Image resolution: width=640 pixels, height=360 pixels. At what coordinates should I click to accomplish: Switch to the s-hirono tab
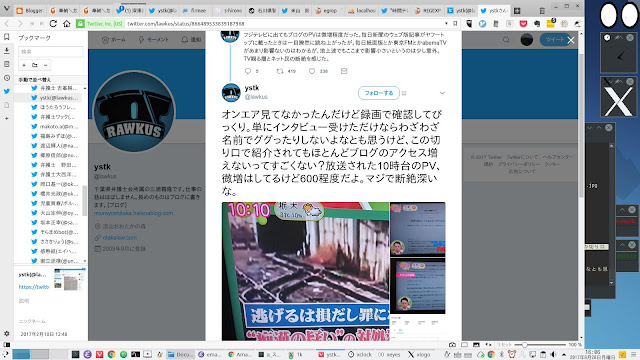tap(229, 11)
